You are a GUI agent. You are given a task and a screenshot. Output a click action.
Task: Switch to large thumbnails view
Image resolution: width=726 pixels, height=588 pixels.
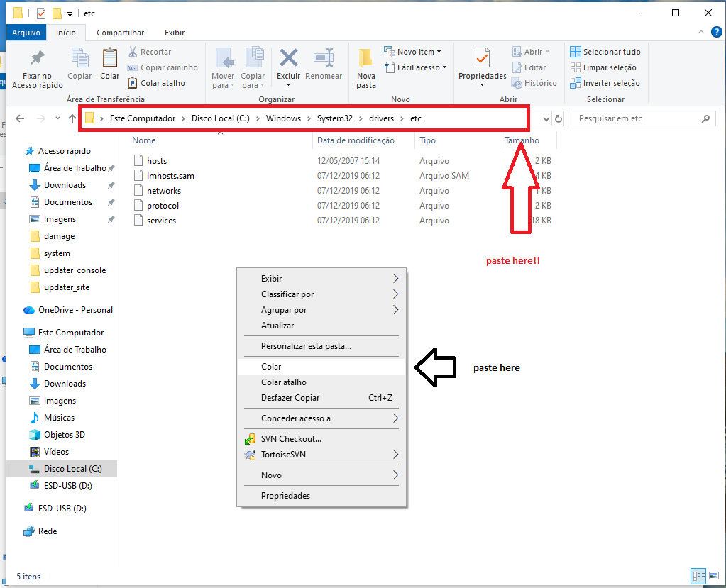(x=713, y=576)
